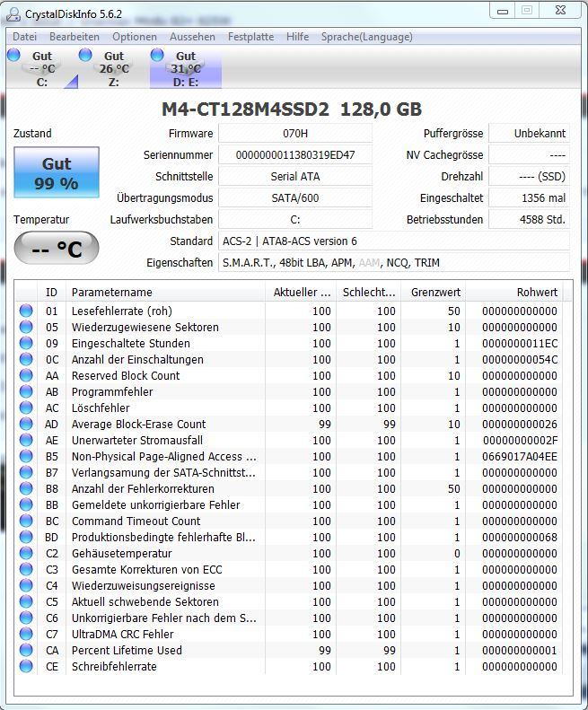Screen dimensions: 588x710
Task: Click the Drehzahl field ---- (SSD)
Action: 529,177
